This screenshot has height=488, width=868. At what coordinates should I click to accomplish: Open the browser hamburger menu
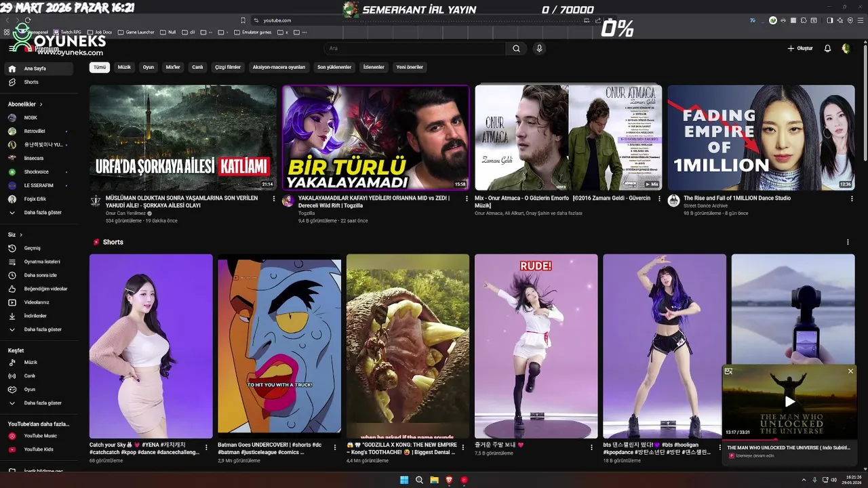tap(861, 20)
